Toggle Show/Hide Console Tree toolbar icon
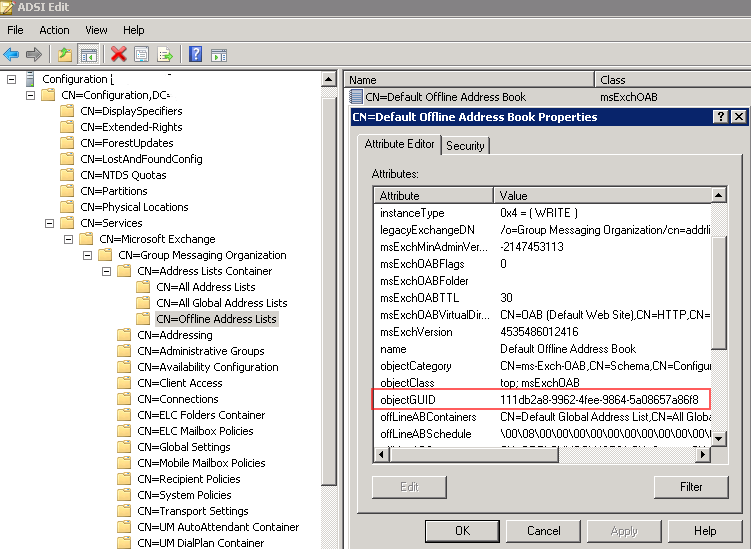 click(88, 54)
